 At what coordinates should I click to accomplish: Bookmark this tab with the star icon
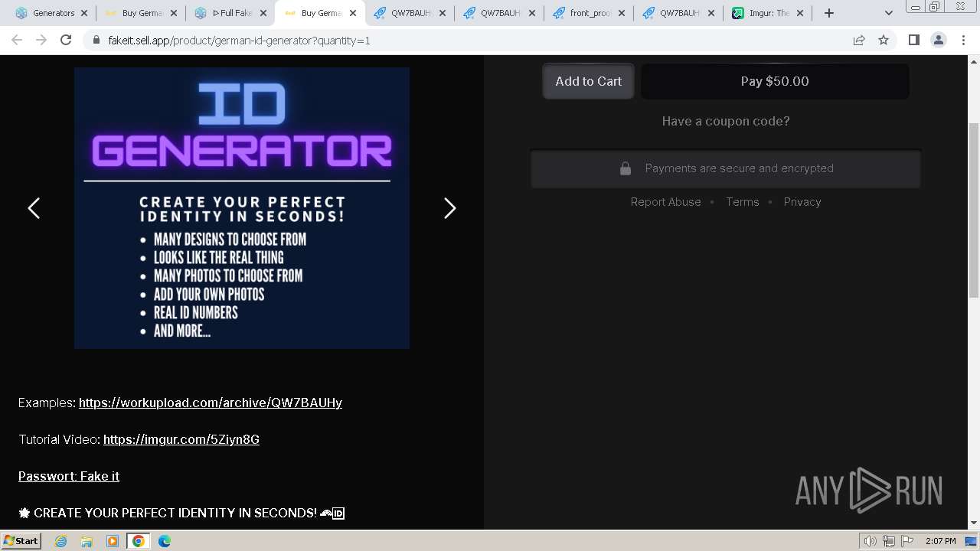pos(884,40)
